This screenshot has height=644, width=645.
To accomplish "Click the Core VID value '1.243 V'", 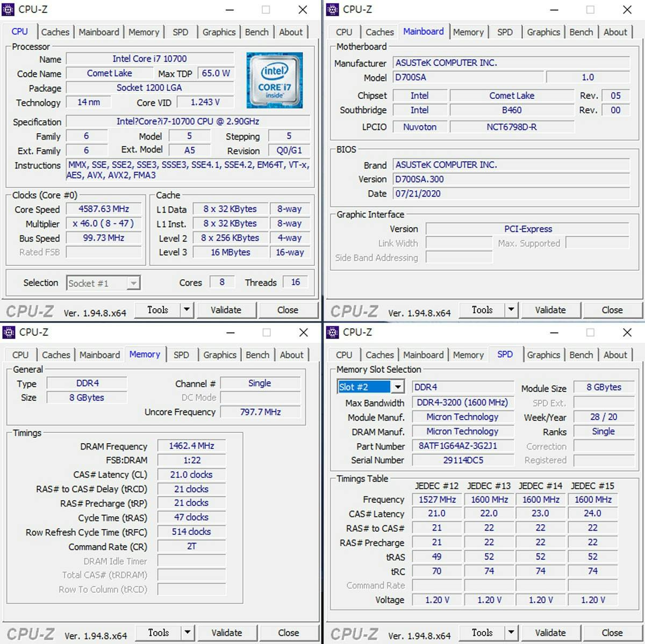I will coord(205,102).
